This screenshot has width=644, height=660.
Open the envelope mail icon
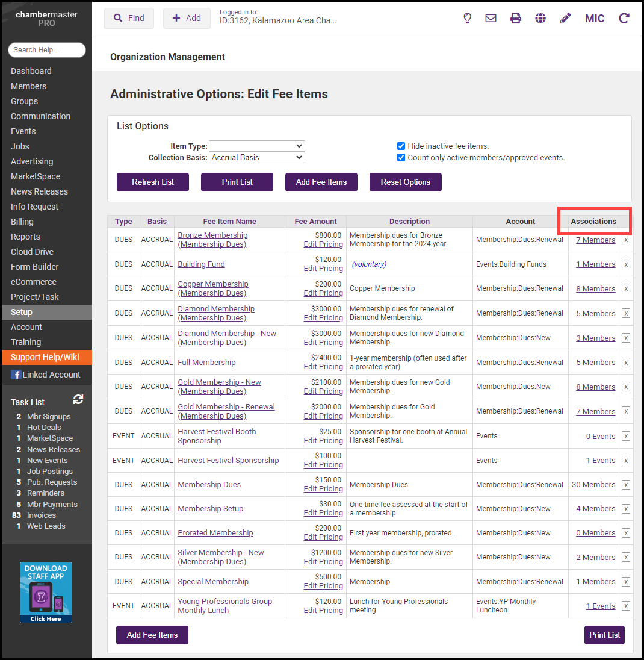(x=491, y=18)
